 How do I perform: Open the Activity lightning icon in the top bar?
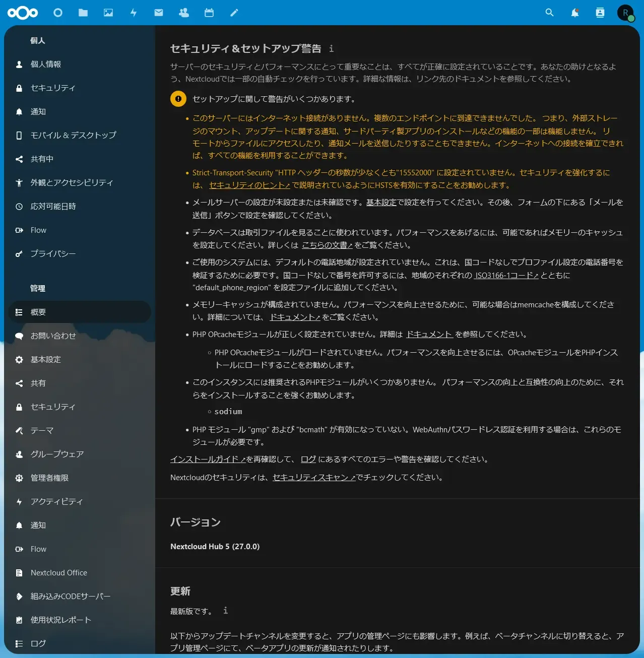(134, 13)
